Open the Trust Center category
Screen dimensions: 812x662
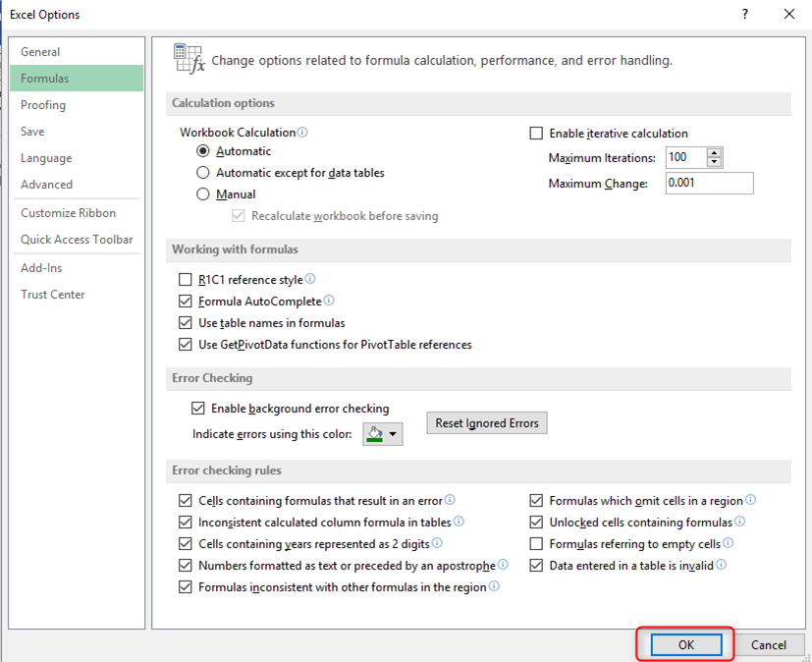point(77,295)
